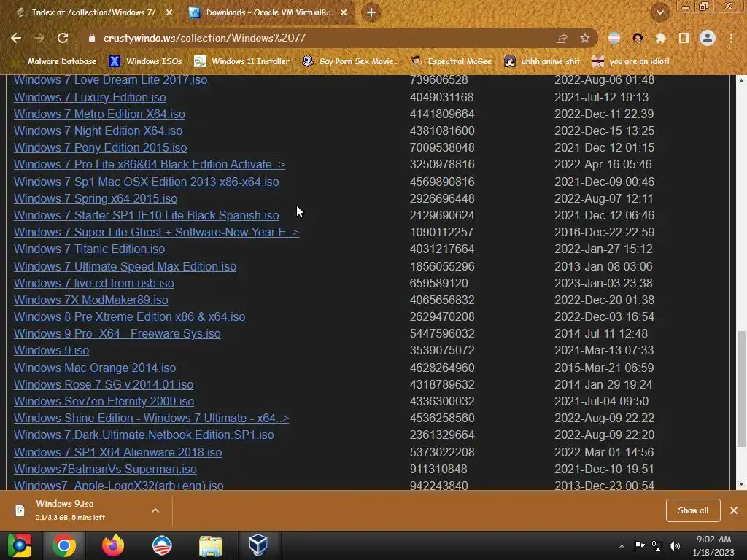
Task: Select file size 4049031168 text
Action: [x=441, y=97]
